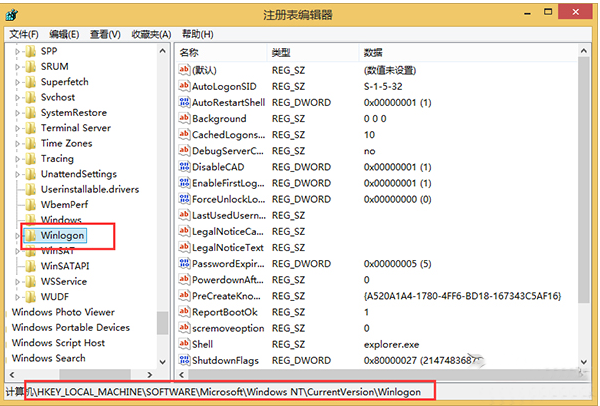Select the SRUM folder icon
600x406 pixels.
click(x=31, y=67)
